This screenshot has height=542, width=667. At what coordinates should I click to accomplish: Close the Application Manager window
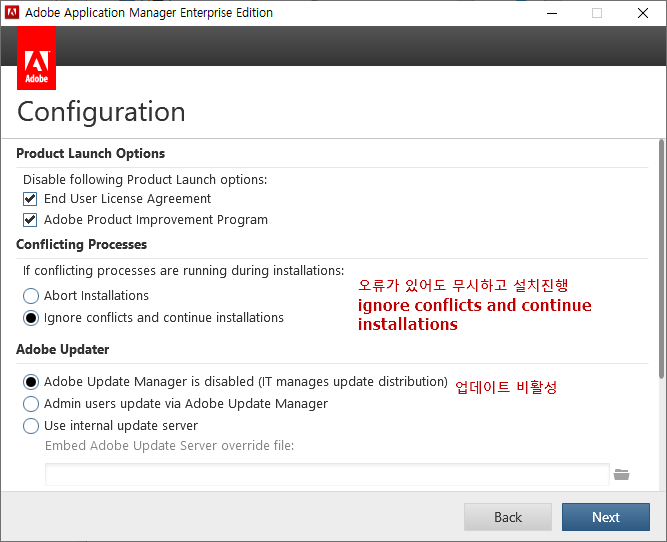coord(643,13)
